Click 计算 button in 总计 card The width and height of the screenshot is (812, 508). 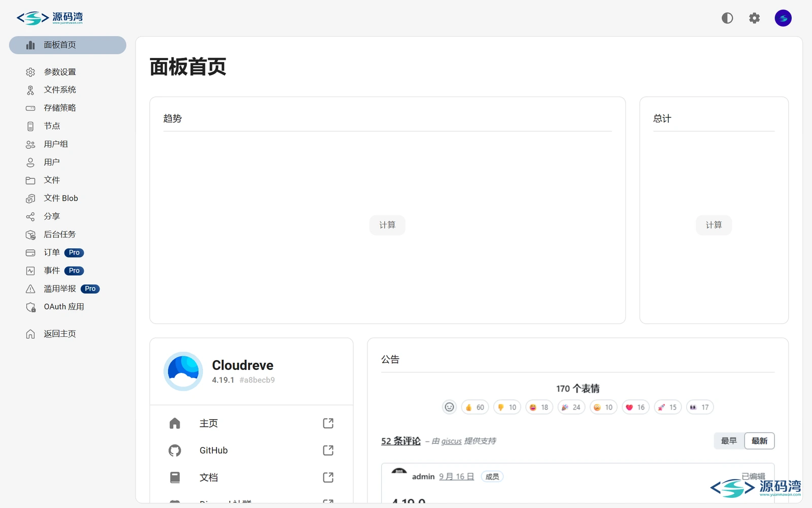(714, 225)
